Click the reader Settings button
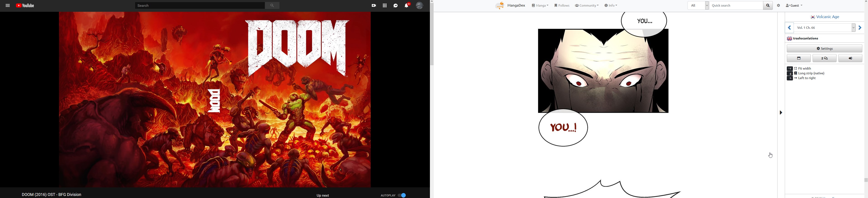The image size is (868, 198). (x=824, y=48)
